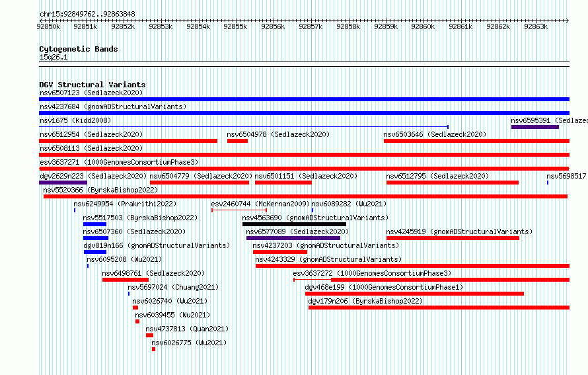
Task: Click the nsv6508113 (Sedlazeck2020) label
Action: (x=91, y=148)
